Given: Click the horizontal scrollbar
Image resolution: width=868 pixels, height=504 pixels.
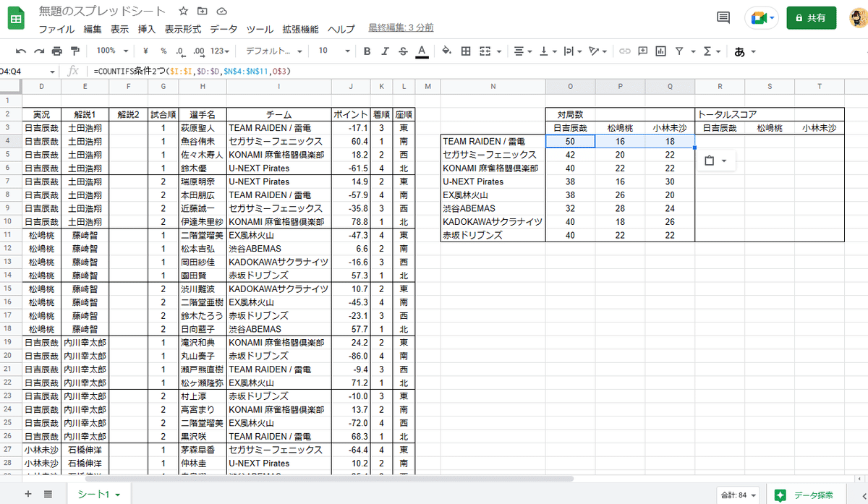Looking at the screenshot, I should [329, 478].
